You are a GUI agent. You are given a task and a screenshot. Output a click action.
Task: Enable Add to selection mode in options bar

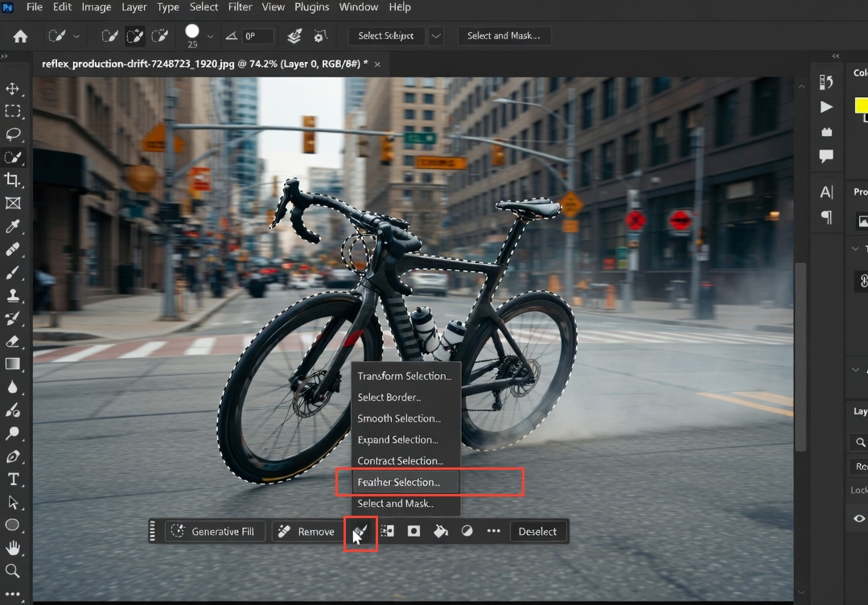(x=135, y=35)
